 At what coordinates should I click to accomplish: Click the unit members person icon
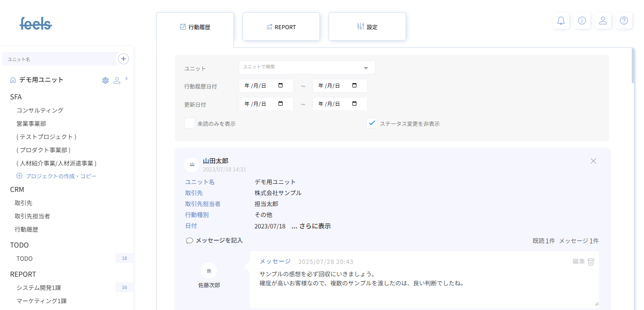(117, 80)
